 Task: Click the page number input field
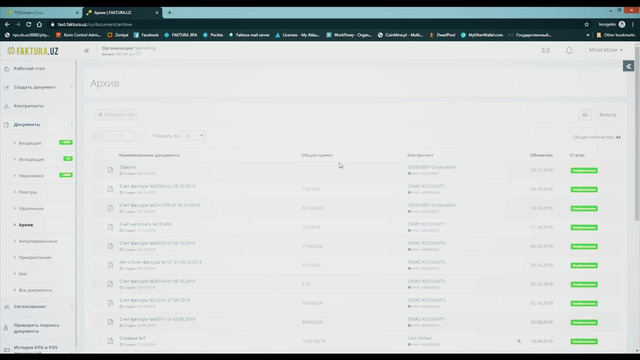point(118,136)
